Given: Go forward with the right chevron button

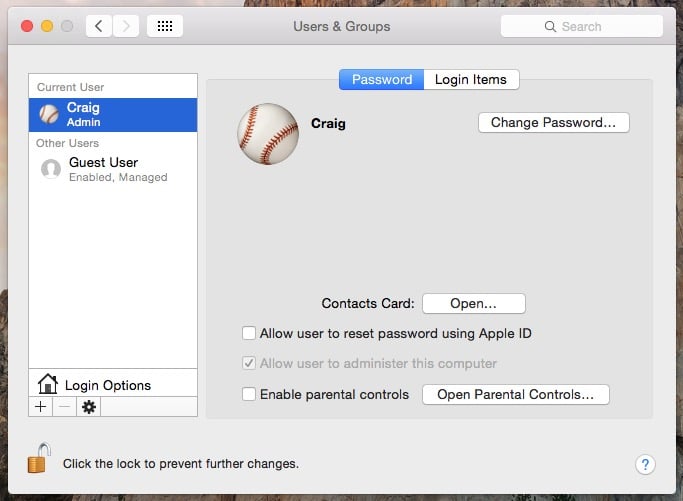Looking at the screenshot, I should click(x=126, y=26).
